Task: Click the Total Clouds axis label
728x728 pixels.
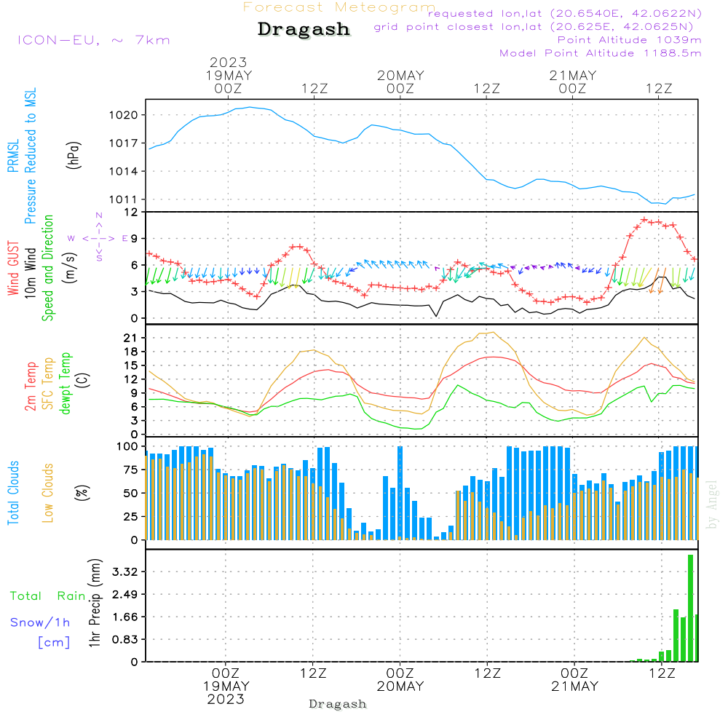Action: [x=13, y=493]
